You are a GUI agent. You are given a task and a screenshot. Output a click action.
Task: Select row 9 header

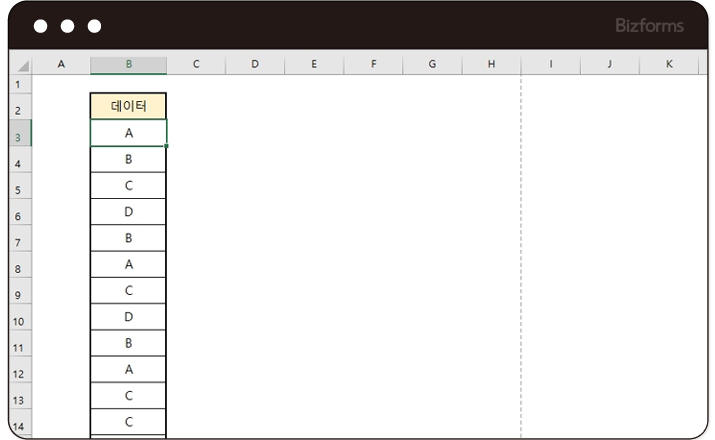point(21,290)
